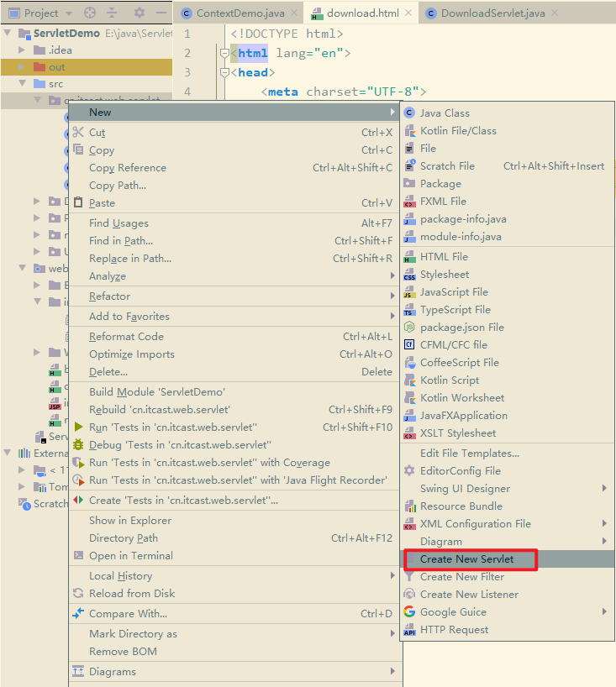Click the Reload from Disk icon
This screenshot has height=687, width=616.
click(x=78, y=593)
